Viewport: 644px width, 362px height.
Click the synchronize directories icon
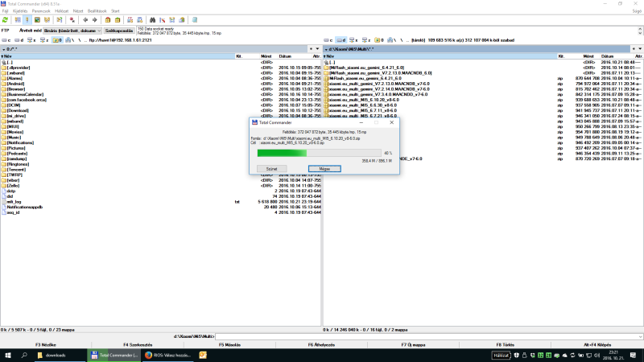click(172, 19)
